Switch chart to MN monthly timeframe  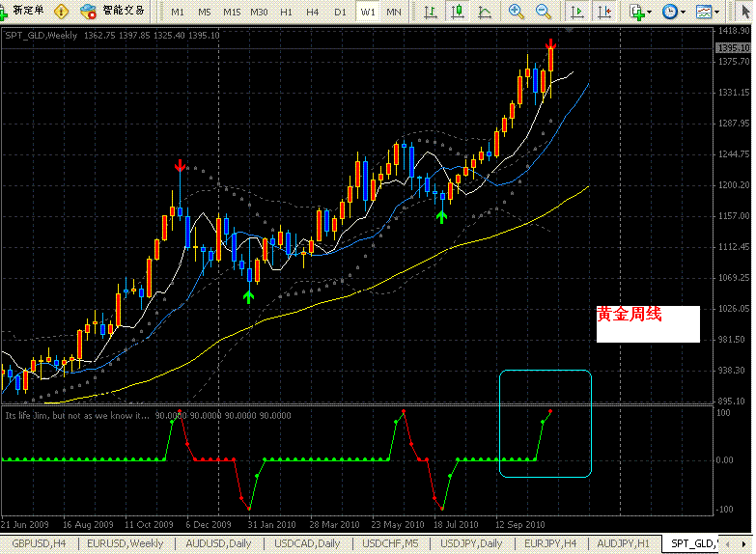(x=394, y=12)
